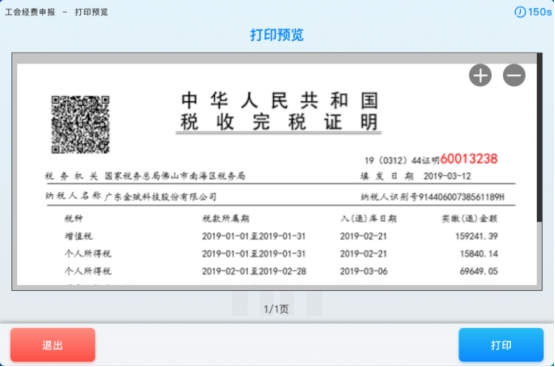The width and height of the screenshot is (555, 367).
Task: Click the red certificate number 60013238
Action: [469, 159]
